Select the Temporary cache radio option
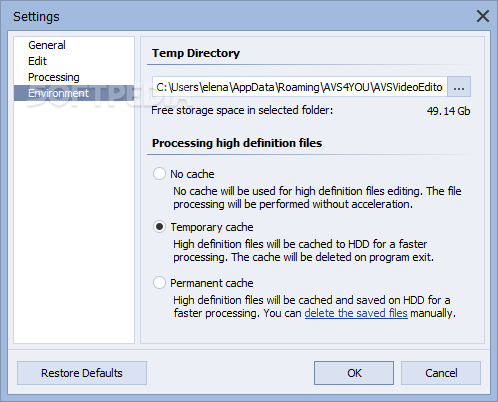Screen dimensions: 498x402 159,227
